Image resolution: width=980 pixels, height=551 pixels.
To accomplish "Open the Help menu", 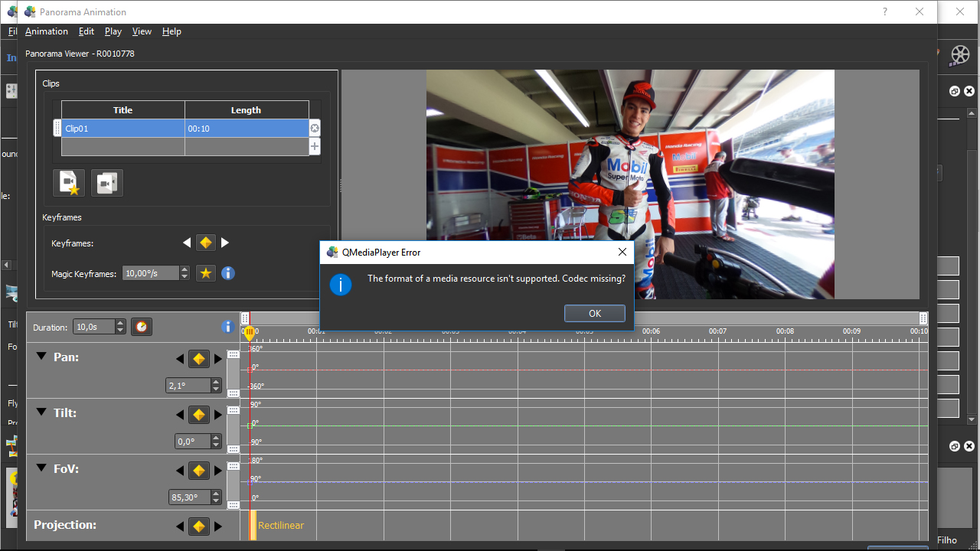I will 171,31.
